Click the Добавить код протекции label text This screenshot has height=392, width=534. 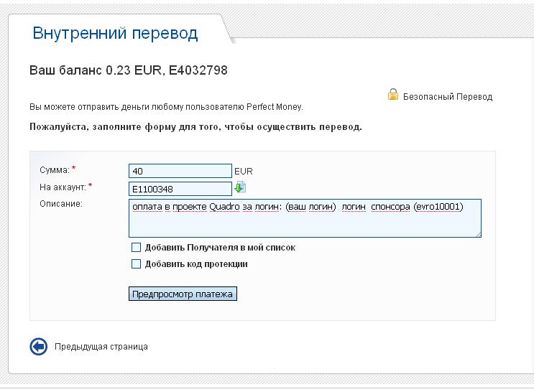(x=196, y=264)
